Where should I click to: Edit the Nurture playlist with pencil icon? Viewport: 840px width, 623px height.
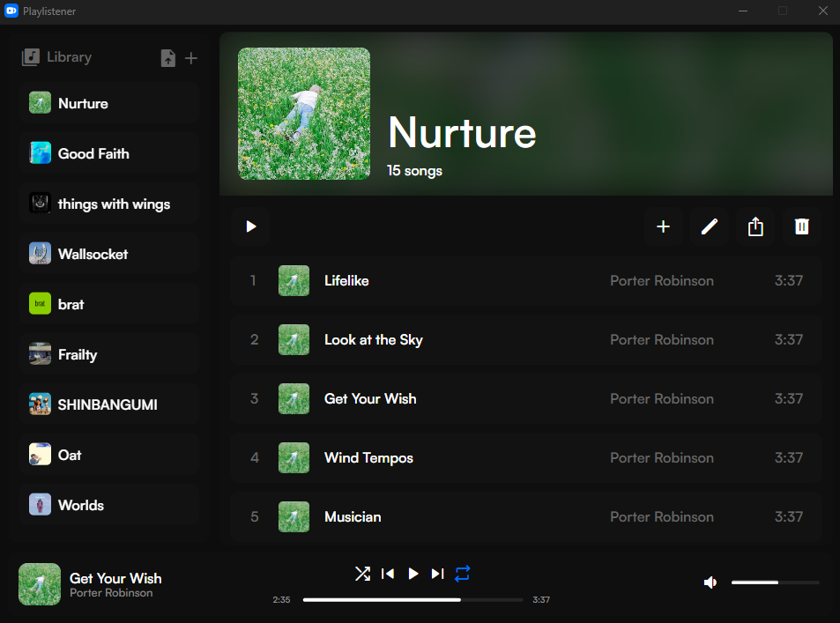pos(709,226)
